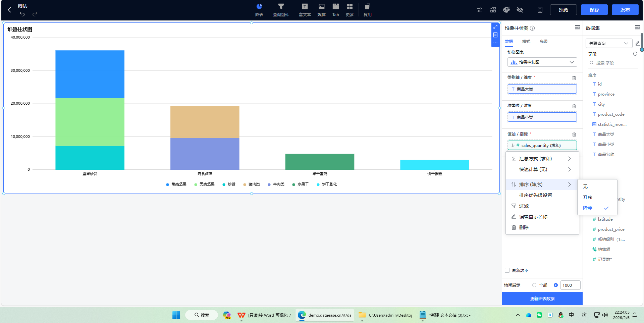Open the 图表 chart component tool

point(259,10)
